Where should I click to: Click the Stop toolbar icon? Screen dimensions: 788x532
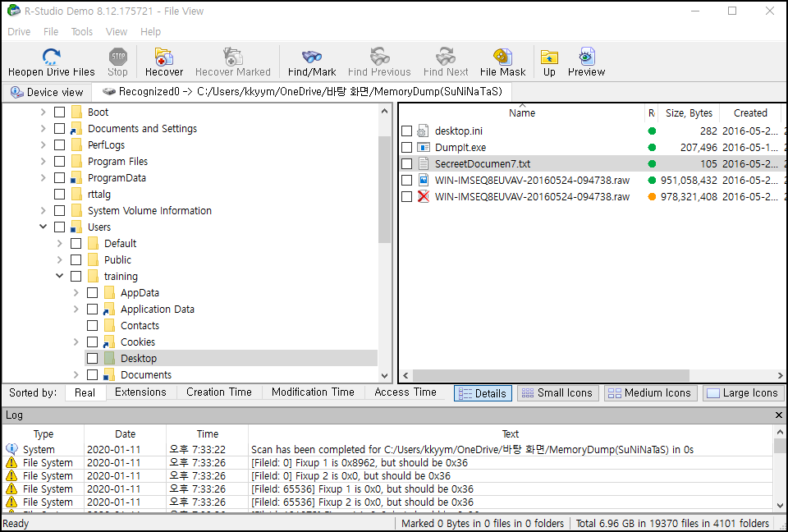point(118,57)
